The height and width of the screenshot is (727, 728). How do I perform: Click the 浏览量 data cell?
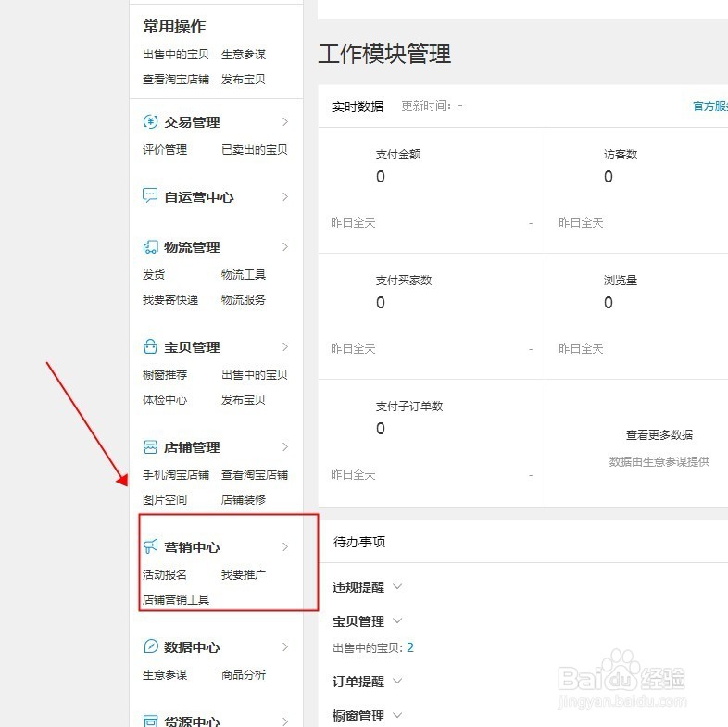[x=637, y=316]
